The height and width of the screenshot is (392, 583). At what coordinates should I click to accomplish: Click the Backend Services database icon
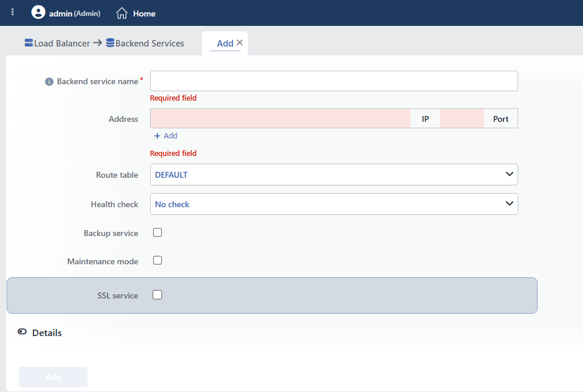(110, 43)
